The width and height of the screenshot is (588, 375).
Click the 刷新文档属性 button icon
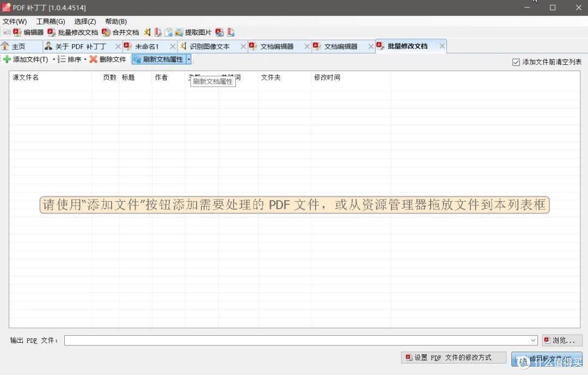click(x=137, y=59)
